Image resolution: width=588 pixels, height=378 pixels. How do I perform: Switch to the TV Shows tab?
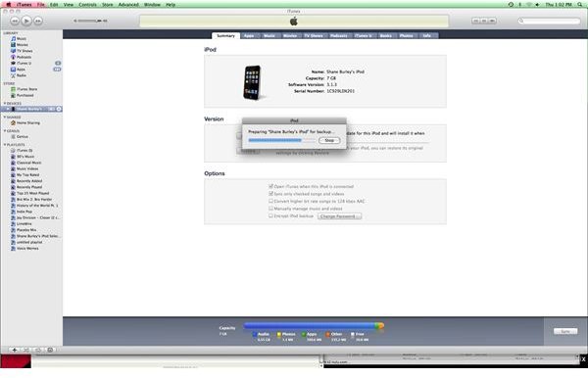(x=314, y=36)
